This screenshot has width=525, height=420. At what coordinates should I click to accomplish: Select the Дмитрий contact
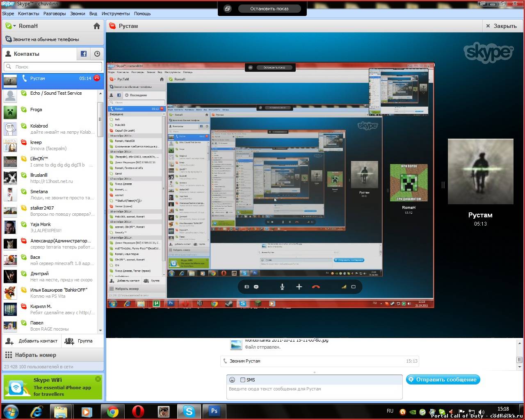50,276
